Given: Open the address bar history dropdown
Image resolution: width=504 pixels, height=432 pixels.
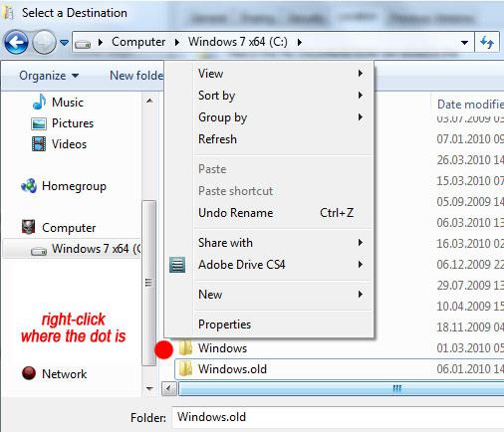Looking at the screenshot, I should 464,43.
